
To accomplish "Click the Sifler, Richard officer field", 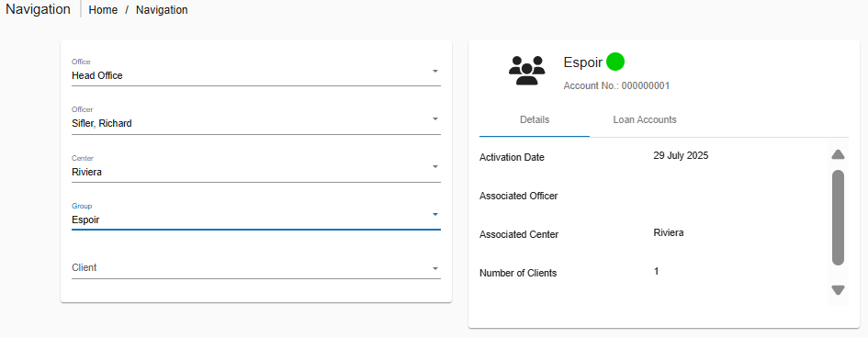I will click(256, 119).
